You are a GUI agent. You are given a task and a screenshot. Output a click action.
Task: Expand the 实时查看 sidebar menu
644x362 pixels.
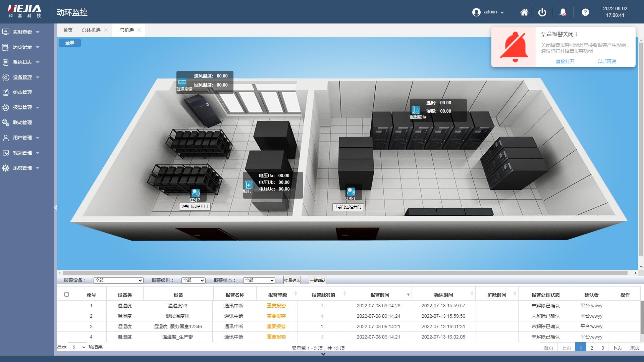(x=22, y=32)
